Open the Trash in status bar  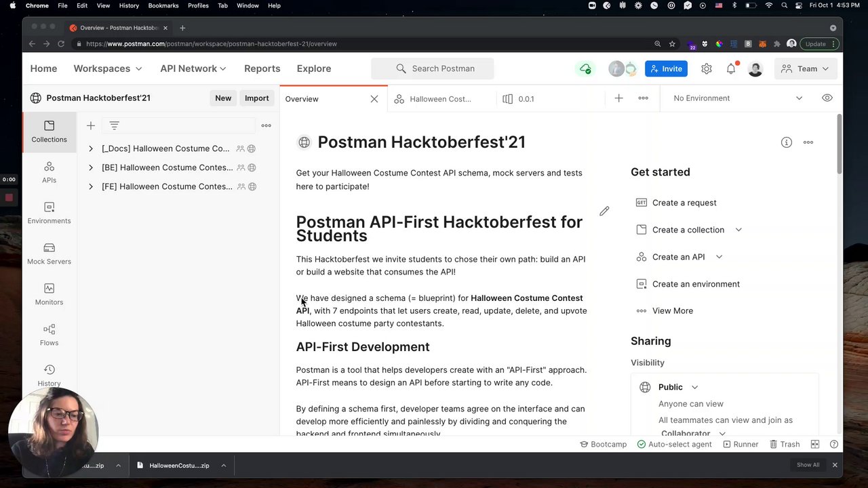point(784,445)
